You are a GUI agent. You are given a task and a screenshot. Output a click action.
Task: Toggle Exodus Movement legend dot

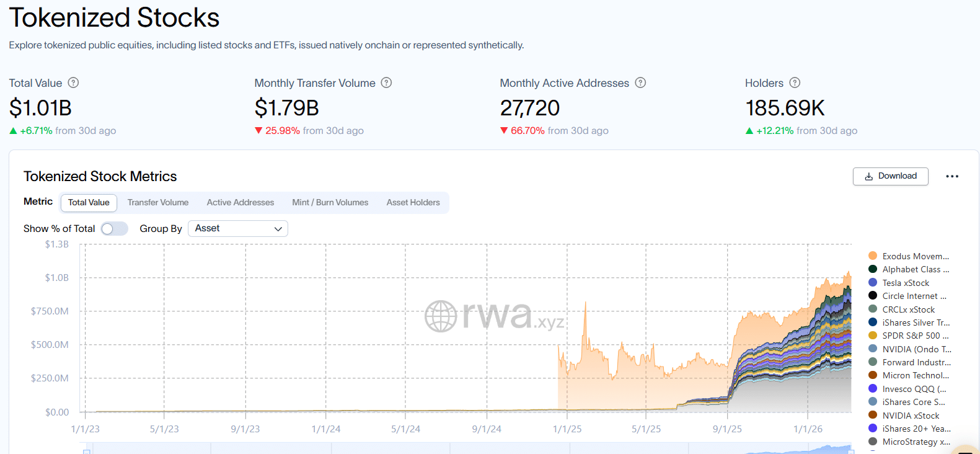[873, 256]
